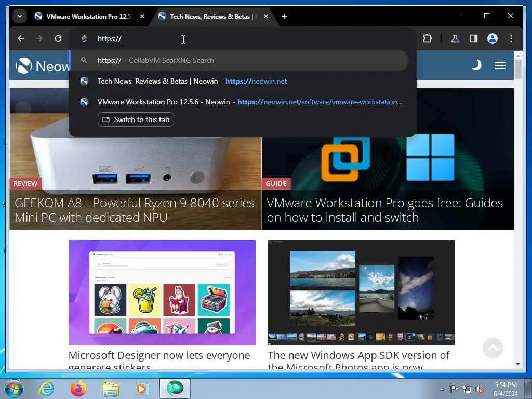Open the GEEKOM A8 Mini PC article headline
532x399 pixels.
click(135, 210)
